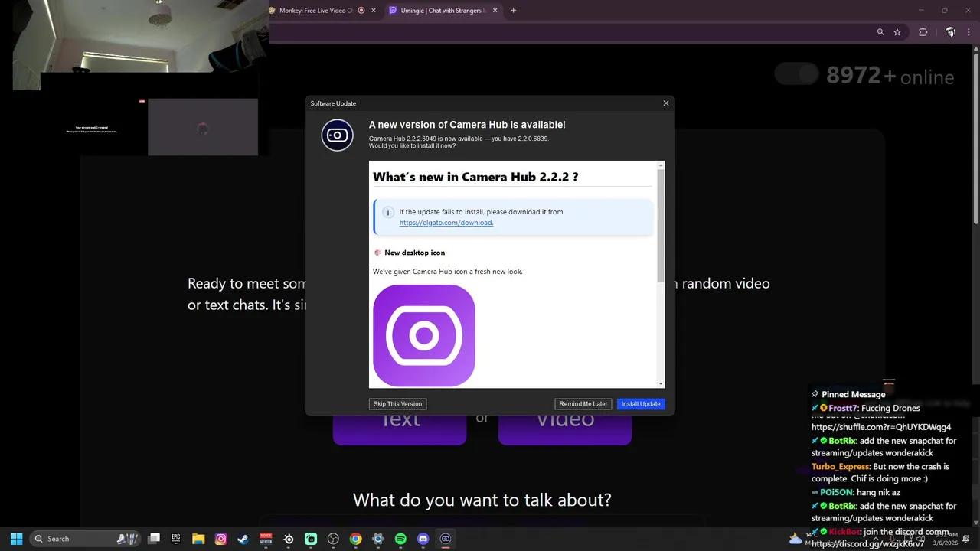This screenshot has width=980, height=551.
Task: Bookmark the page using the star icon
Action: pyautogui.click(x=897, y=32)
